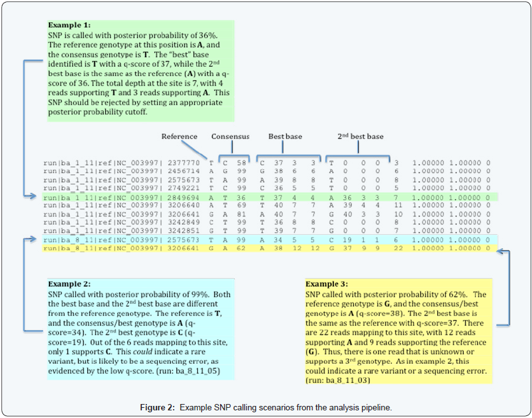Screen dimensions: 532x418
Task: Click the arrowhead pointing at the green highlighted row
Action: click(38, 199)
